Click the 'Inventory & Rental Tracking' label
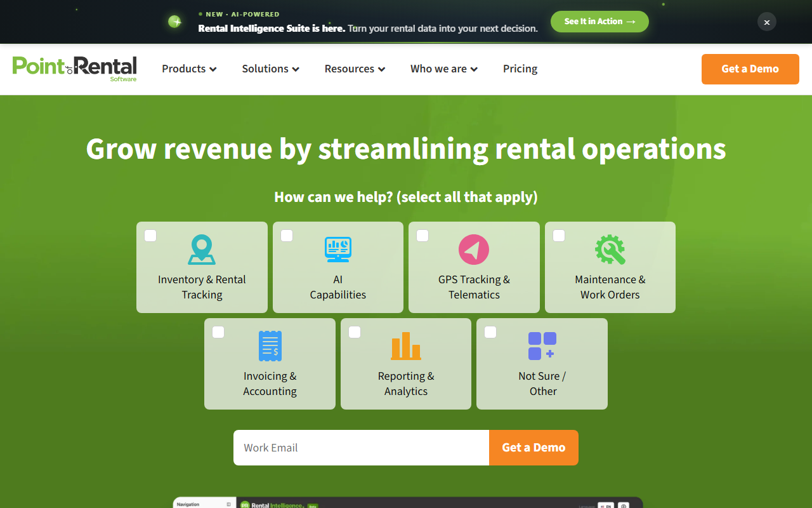 202,287
